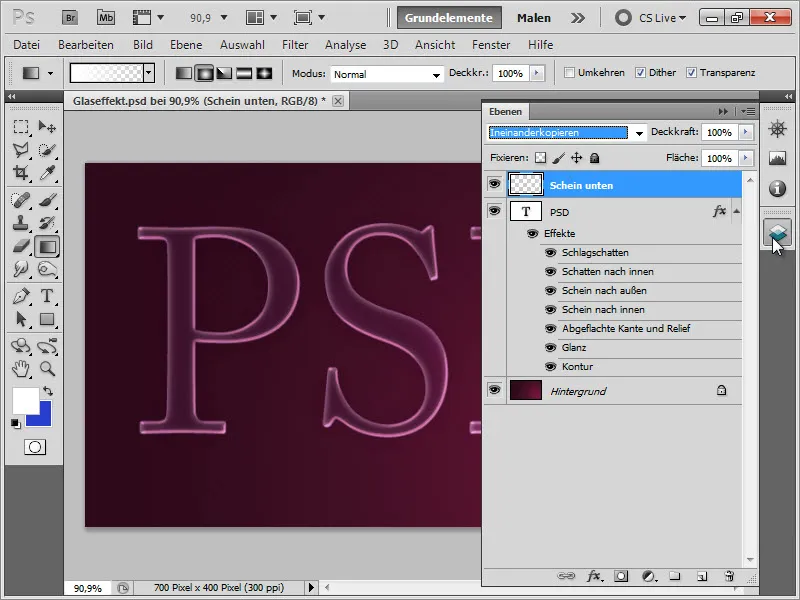Create a new layer from panel footer
Viewport: 800px width, 600px height.
702,576
